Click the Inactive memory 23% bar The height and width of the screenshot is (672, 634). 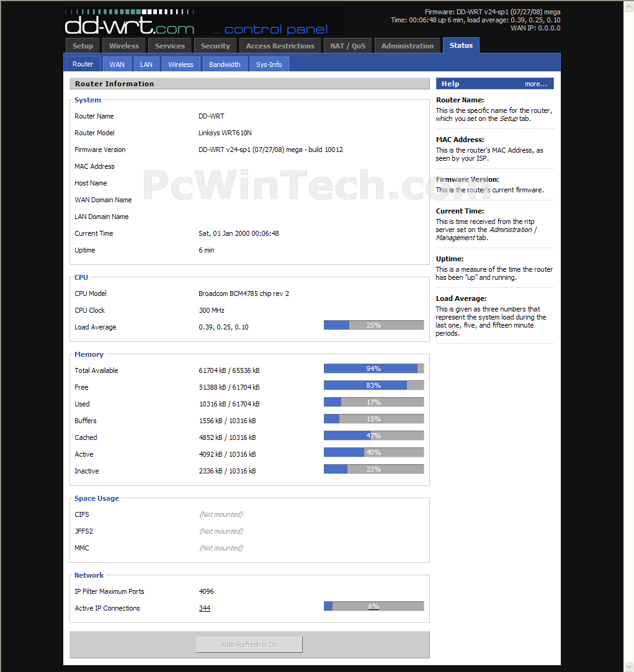coord(373,469)
